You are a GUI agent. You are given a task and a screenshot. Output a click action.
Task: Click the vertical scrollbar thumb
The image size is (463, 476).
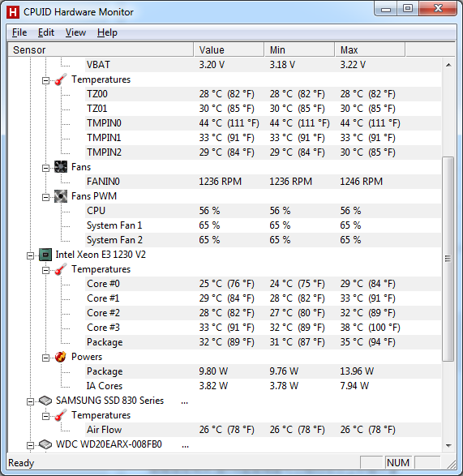[448, 259]
